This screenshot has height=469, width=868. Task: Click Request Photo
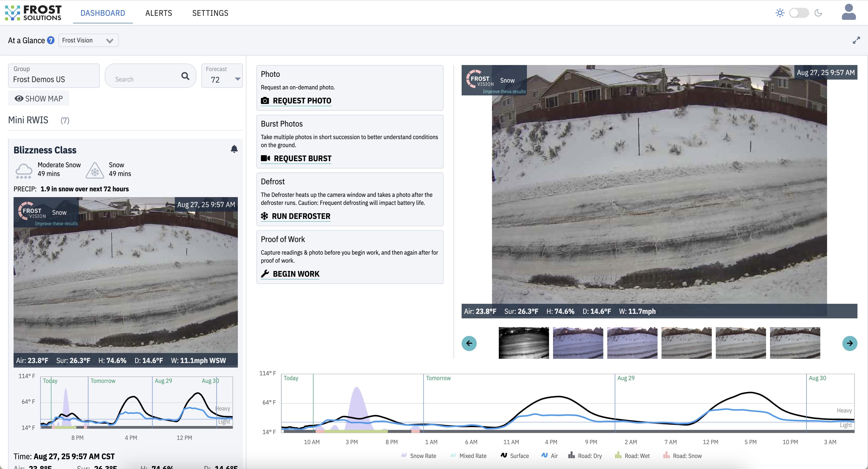click(296, 101)
